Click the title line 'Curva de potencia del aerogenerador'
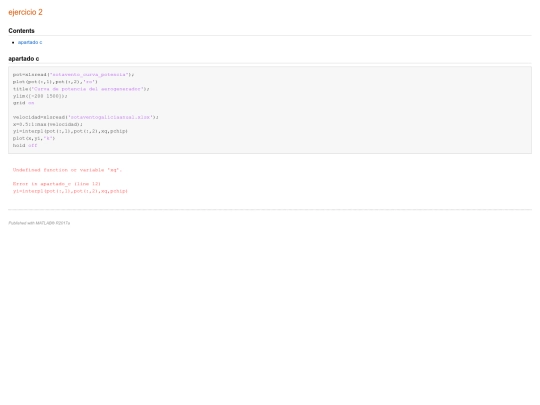The height and width of the screenshot is (405, 540). click(81, 89)
